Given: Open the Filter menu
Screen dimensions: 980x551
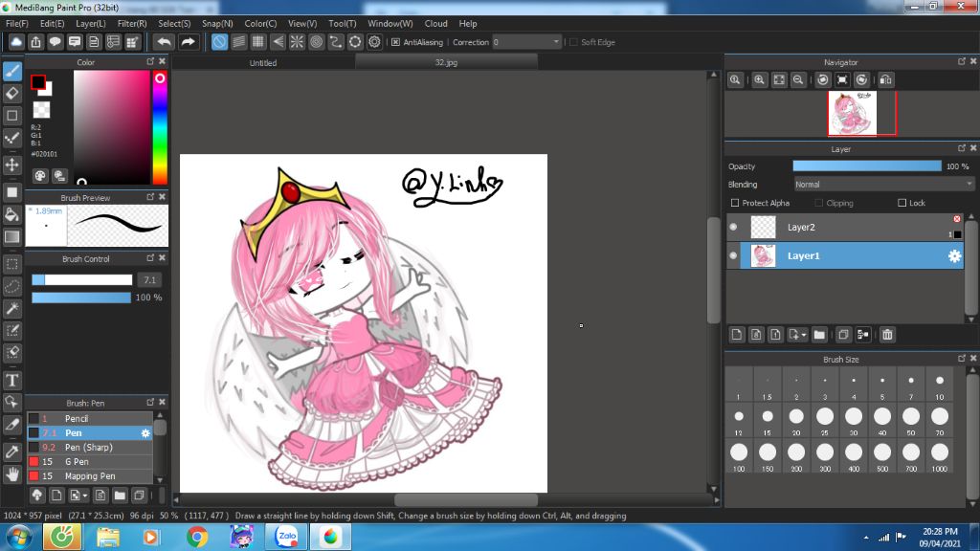Looking at the screenshot, I should [x=132, y=23].
